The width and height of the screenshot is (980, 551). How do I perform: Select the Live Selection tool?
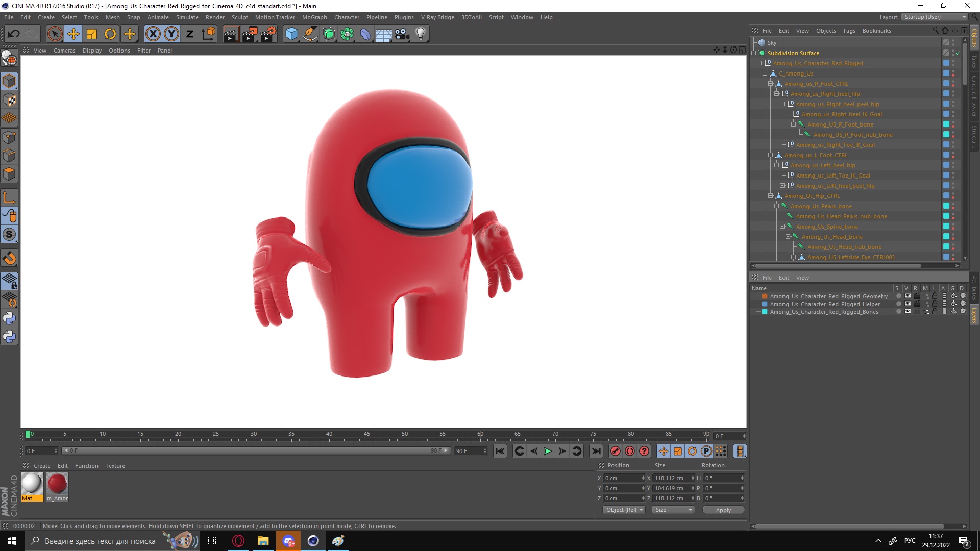point(55,34)
